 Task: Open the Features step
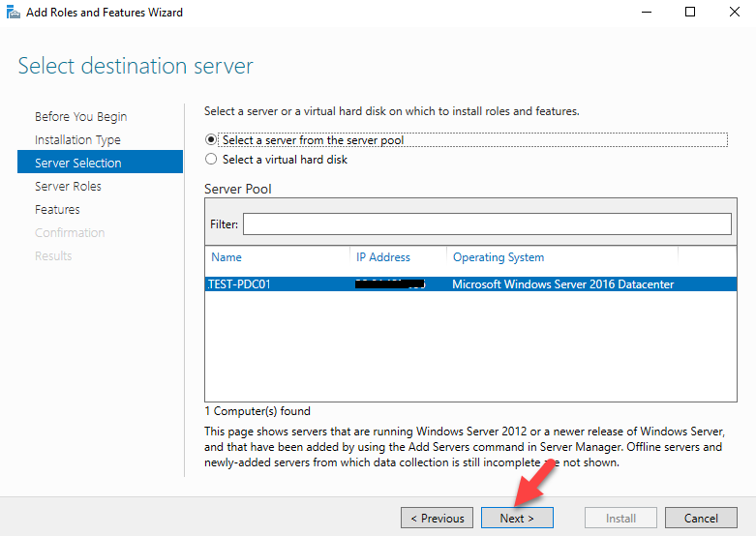tap(57, 209)
